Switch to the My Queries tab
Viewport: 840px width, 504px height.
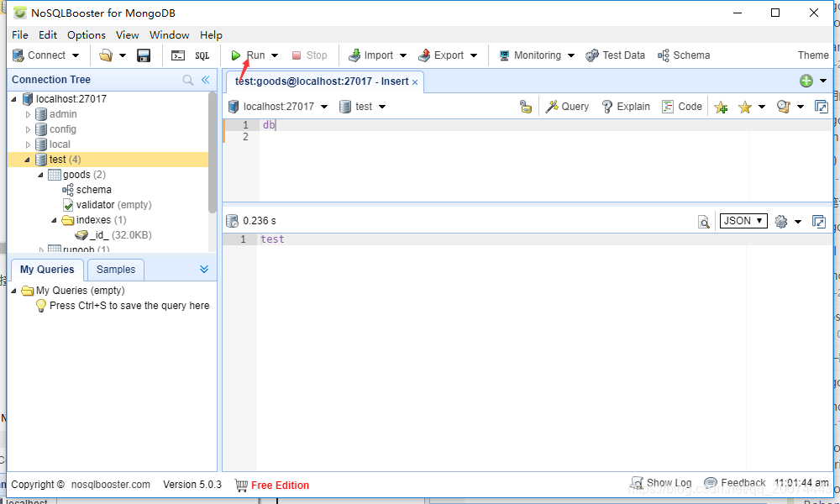click(x=47, y=270)
